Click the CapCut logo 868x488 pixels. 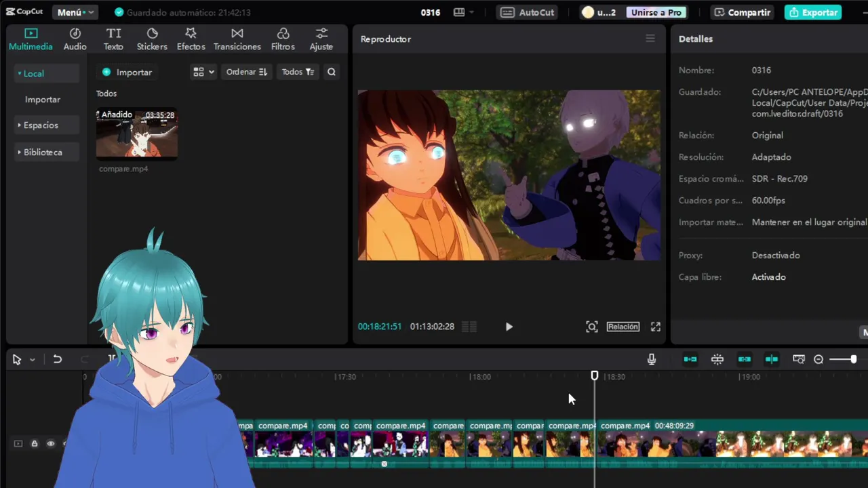pos(24,12)
